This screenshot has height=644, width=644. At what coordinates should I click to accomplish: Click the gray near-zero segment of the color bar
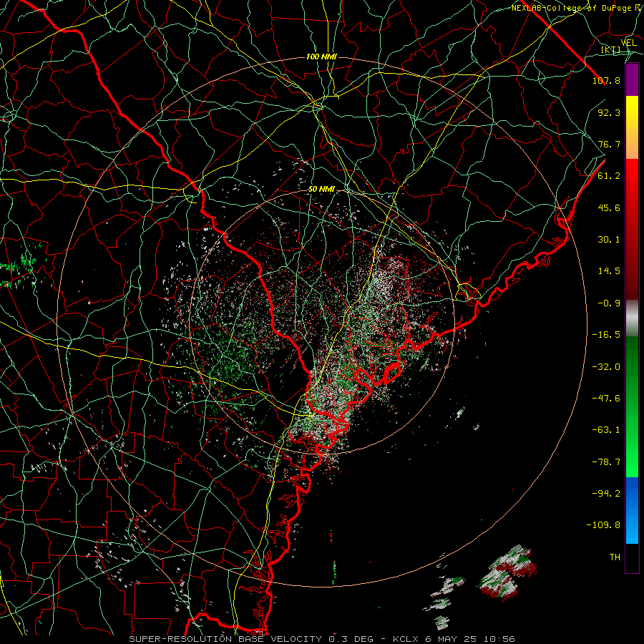click(632, 317)
